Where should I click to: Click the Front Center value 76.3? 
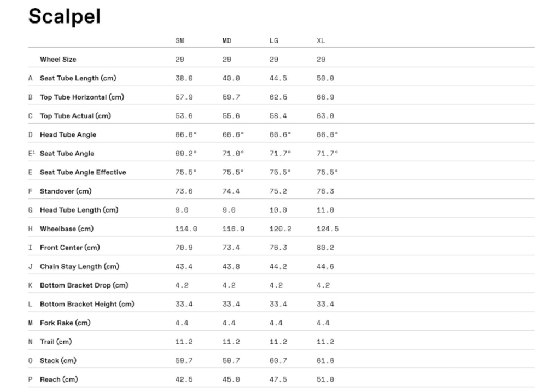coord(278,248)
